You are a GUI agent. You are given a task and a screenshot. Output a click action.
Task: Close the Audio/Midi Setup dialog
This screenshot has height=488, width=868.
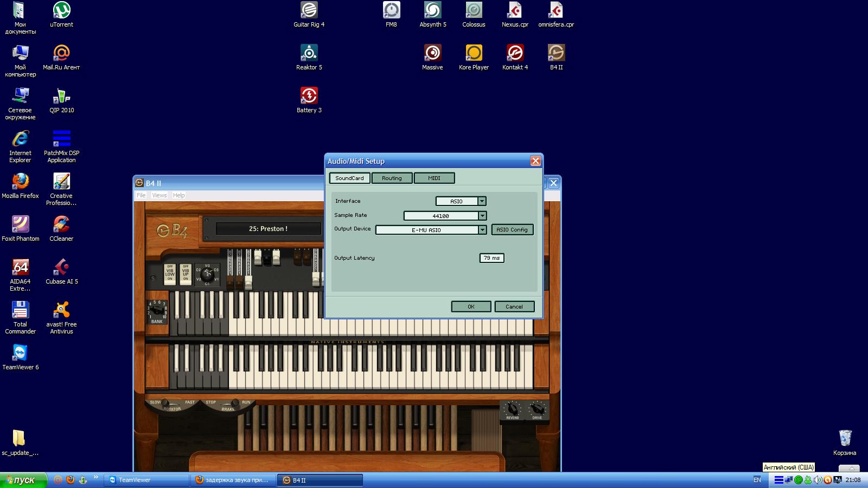[x=535, y=161]
